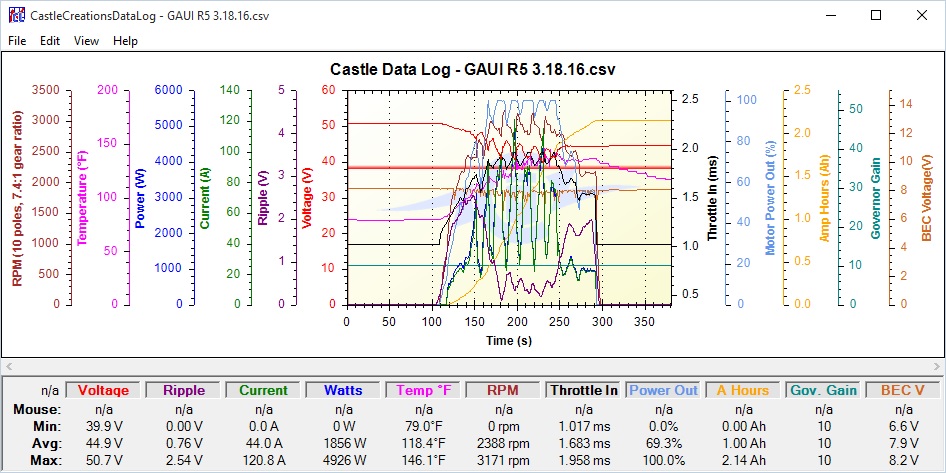Click the RPM axis label
The height and width of the screenshot is (473, 946).
[x=17, y=198]
